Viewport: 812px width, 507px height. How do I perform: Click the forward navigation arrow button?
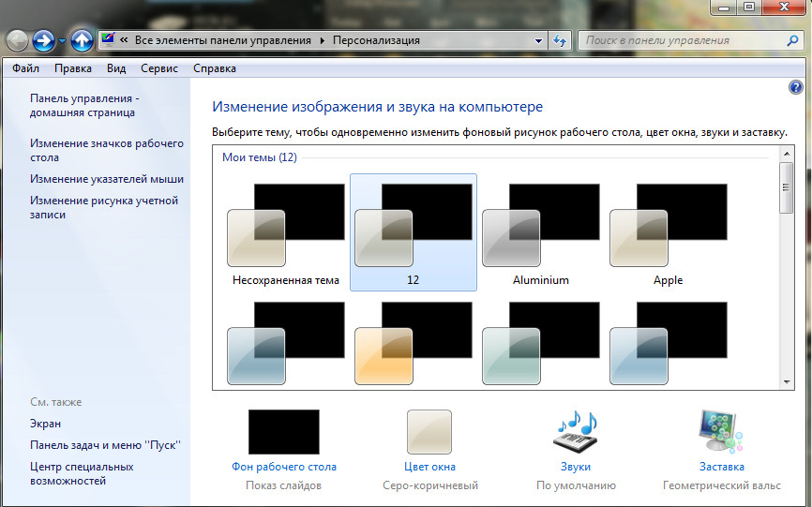click(43, 40)
